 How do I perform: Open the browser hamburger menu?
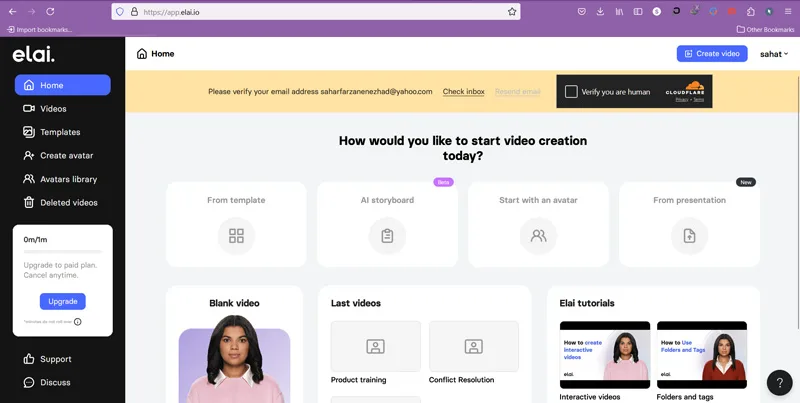[x=788, y=11]
